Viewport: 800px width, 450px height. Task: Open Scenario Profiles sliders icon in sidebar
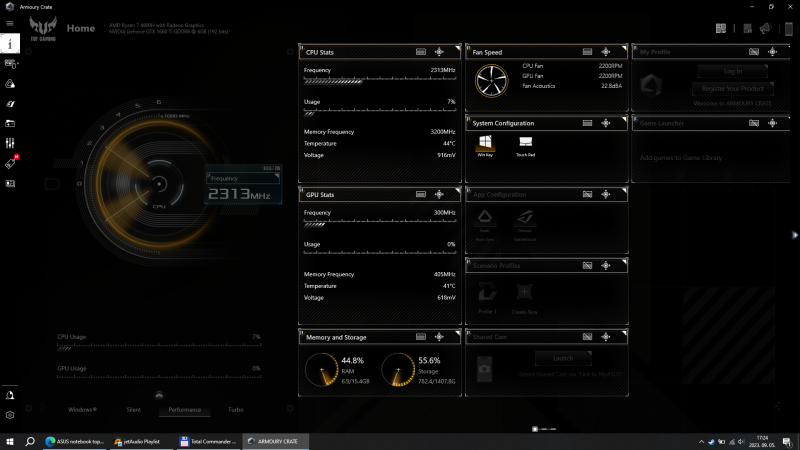pos(10,143)
